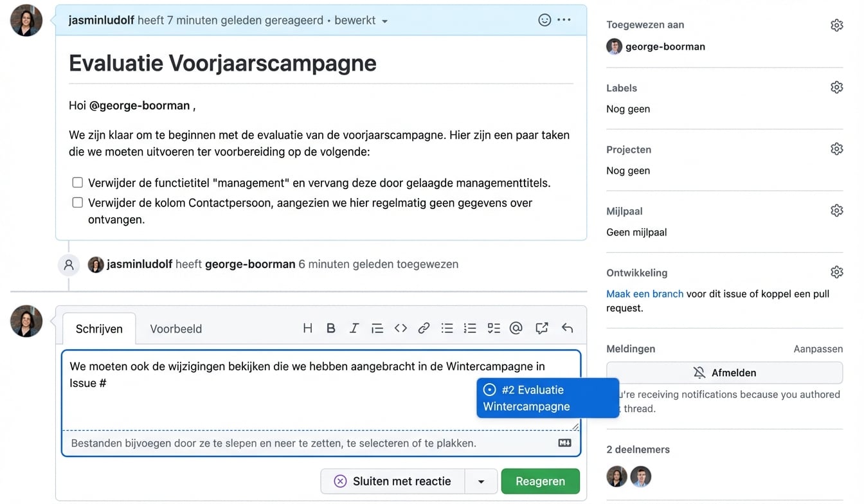Open settings gear next to Labels
864x504 pixels.
click(836, 87)
